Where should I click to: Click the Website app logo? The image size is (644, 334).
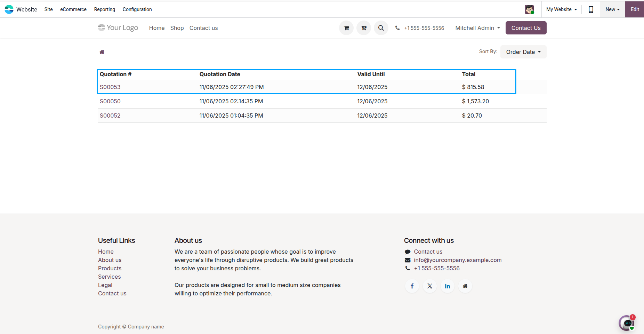click(x=9, y=9)
